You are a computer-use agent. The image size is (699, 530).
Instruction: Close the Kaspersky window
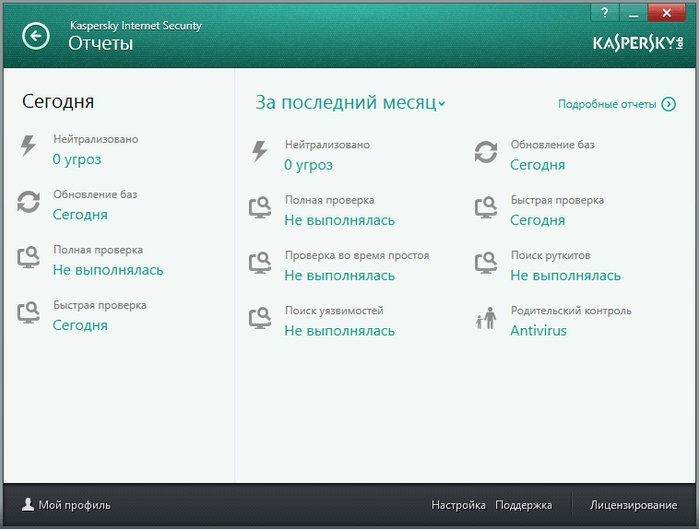click(666, 13)
